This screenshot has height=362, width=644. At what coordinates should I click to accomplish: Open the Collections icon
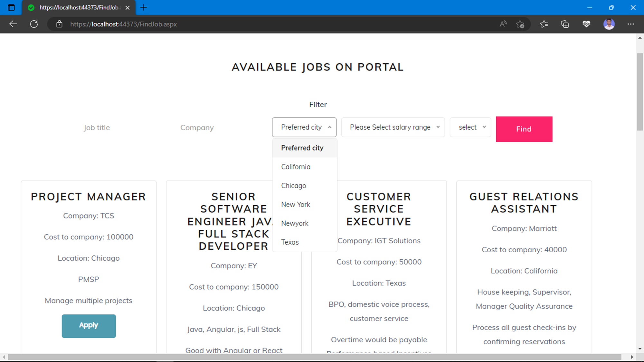click(565, 24)
